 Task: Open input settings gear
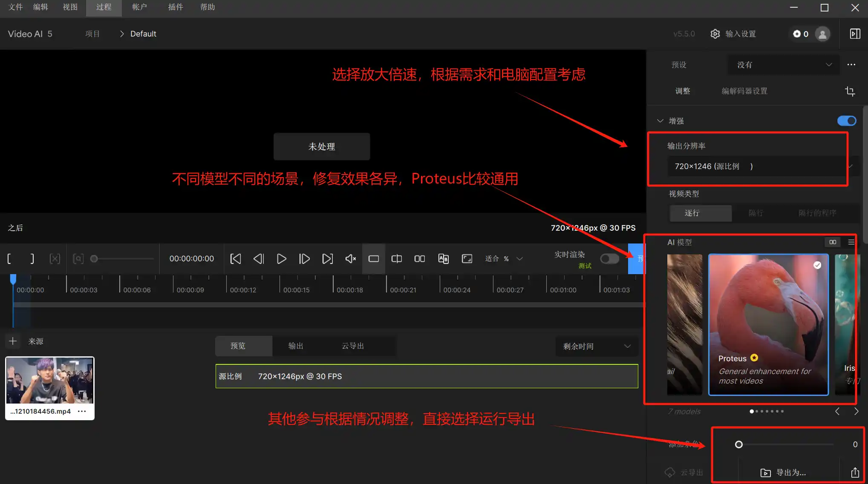click(x=715, y=34)
